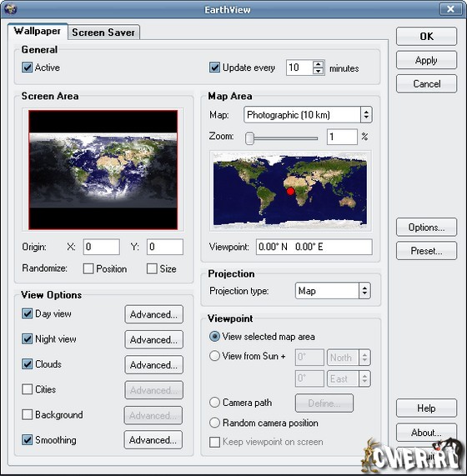Click the Screen Area Earth preview image
Viewport: 467px width, 476px height.
[x=103, y=170]
